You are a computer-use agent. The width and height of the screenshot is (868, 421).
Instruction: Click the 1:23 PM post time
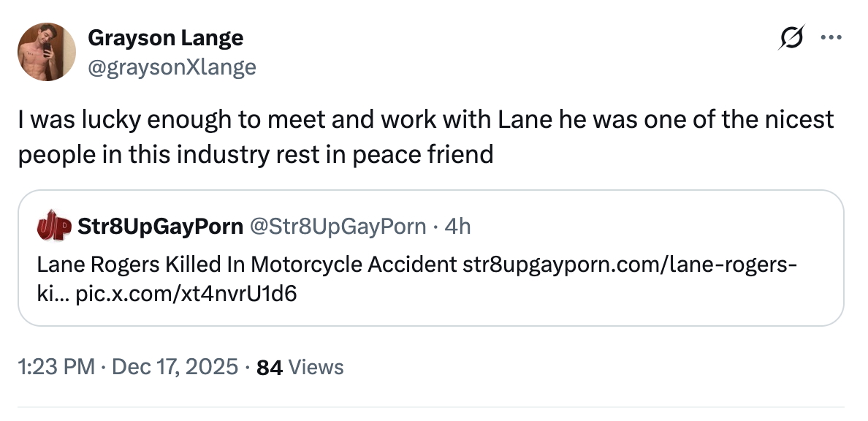[x=57, y=366]
